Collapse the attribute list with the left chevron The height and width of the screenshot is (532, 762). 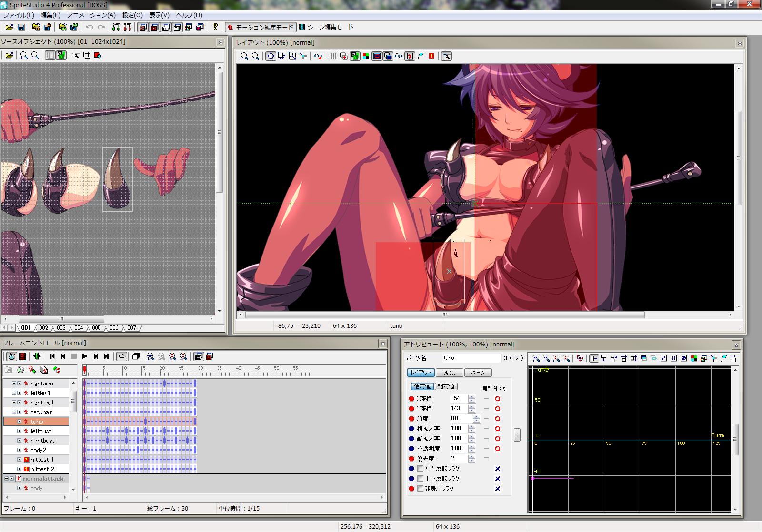[x=517, y=434]
